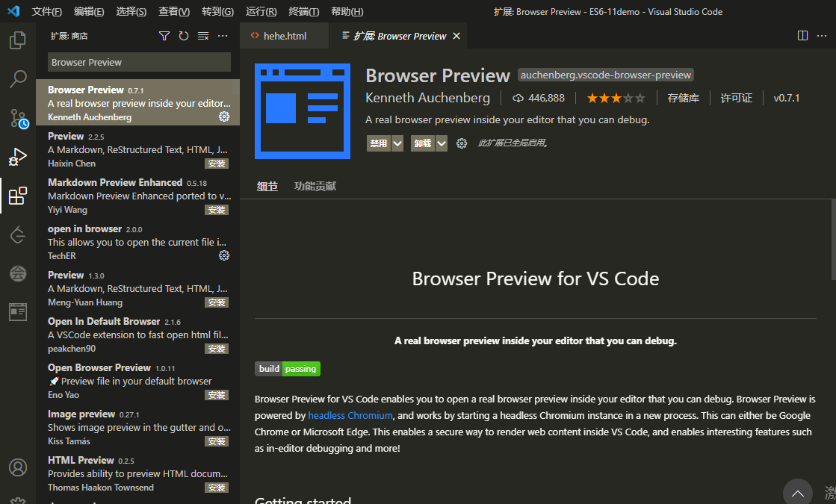Click the settings gear beside the 卸载 button
The image size is (836, 504).
coord(462,143)
